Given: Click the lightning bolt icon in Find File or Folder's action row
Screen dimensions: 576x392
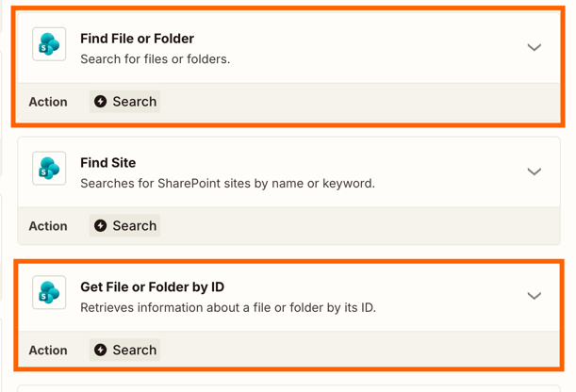Looking at the screenshot, I should (101, 102).
